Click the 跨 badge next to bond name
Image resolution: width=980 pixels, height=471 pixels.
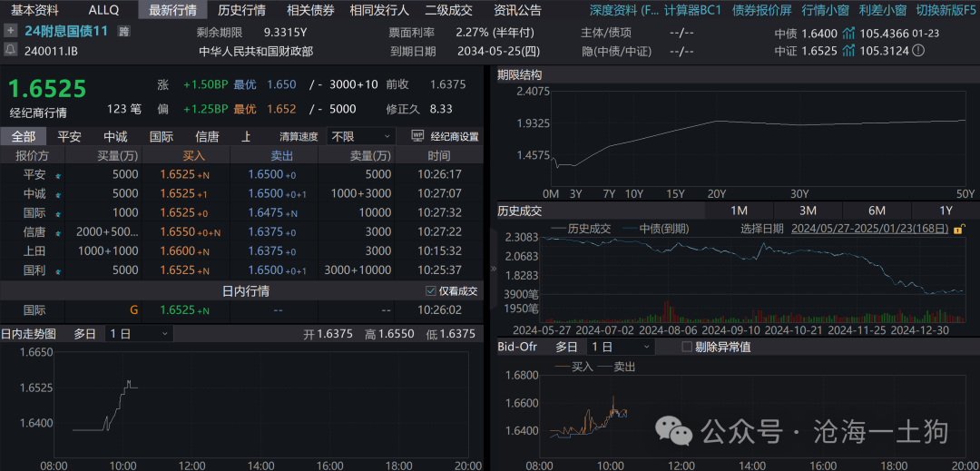click(x=124, y=31)
